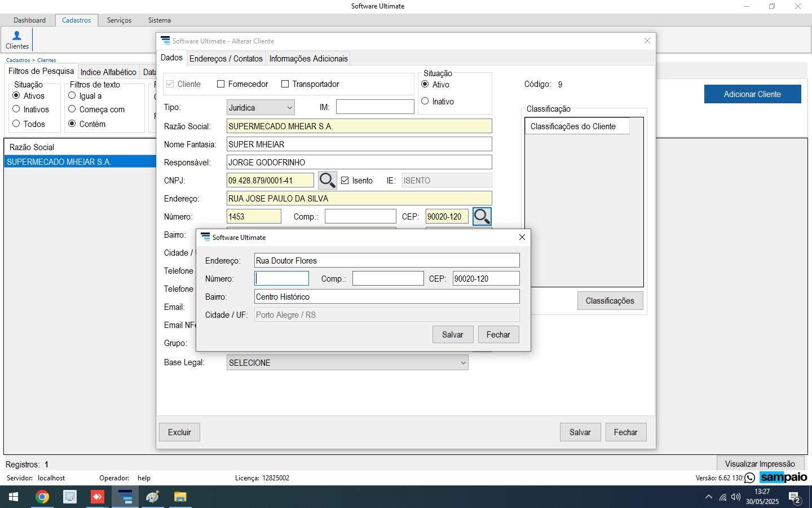The height and width of the screenshot is (508, 812).
Task: Open File Explorer from the taskbar
Action: [180, 497]
